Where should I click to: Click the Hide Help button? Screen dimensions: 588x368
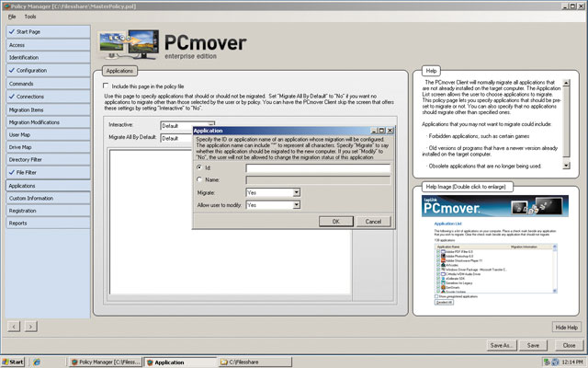click(x=566, y=328)
